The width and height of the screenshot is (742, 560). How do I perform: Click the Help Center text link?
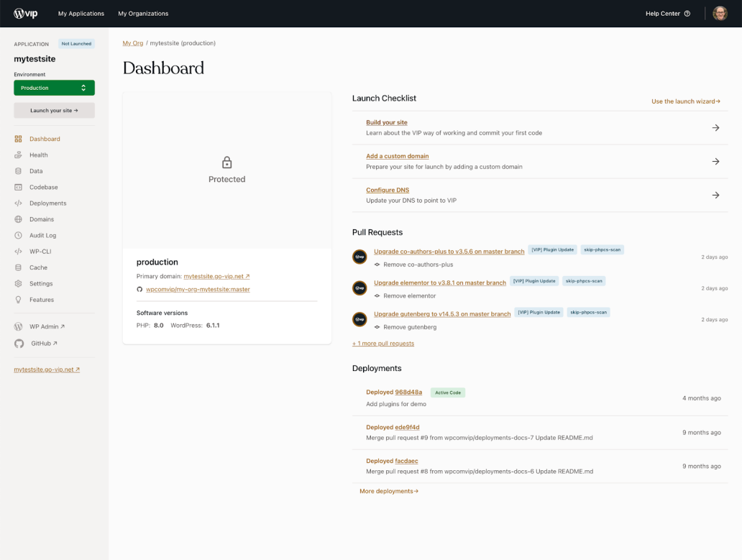tap(662, 13)
